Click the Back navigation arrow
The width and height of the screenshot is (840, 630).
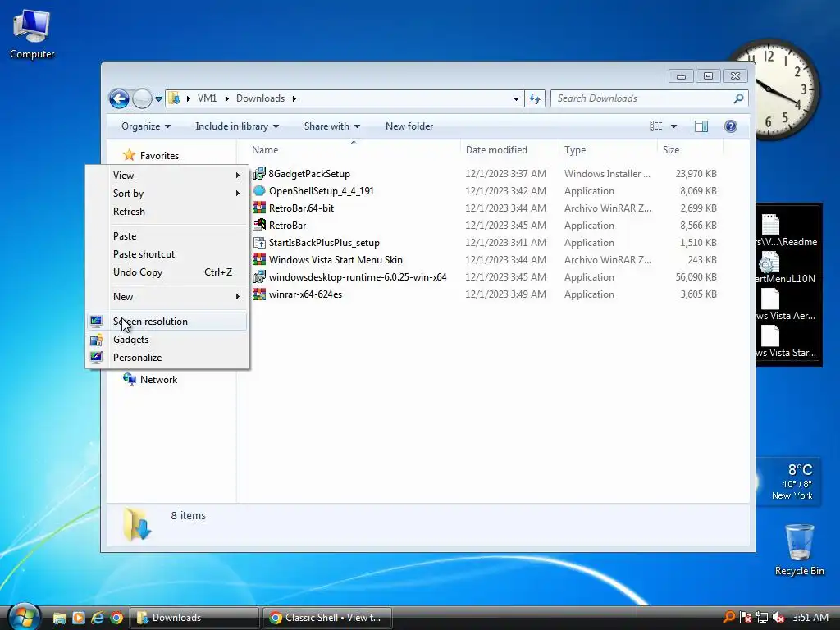(119, 98)
